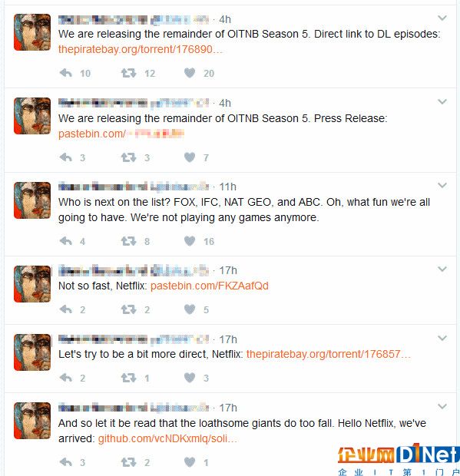
Task: Retweet the OITNB Press Release tweet
Action: pos(128,157)
